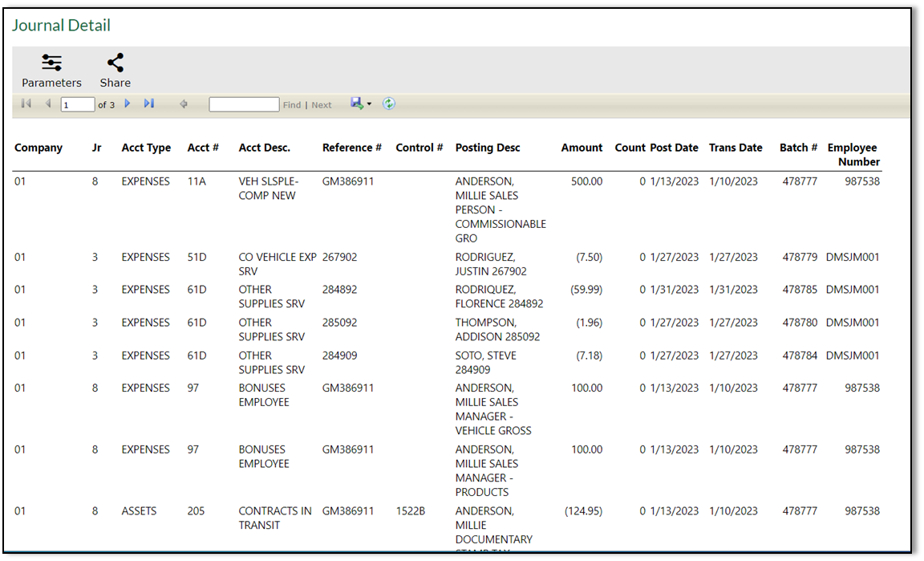Go to the last report page
The width and height of the screenshot is (924, 561).
148,104
